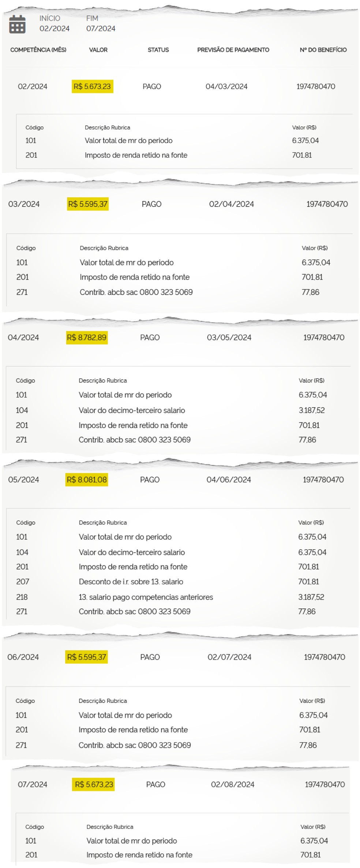The image size is (360, 868).
Task: Click the highlighted R$ 8.782,89 amount
Action: (87, 337)
